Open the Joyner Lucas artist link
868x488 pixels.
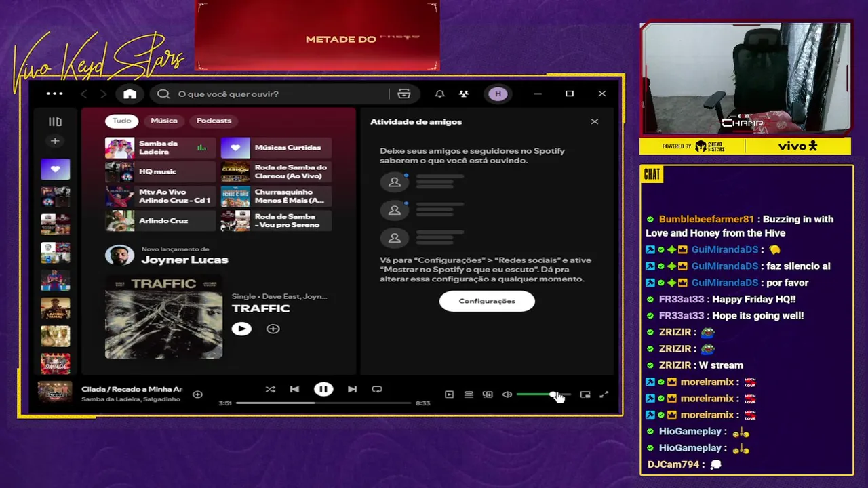[184, 260]
